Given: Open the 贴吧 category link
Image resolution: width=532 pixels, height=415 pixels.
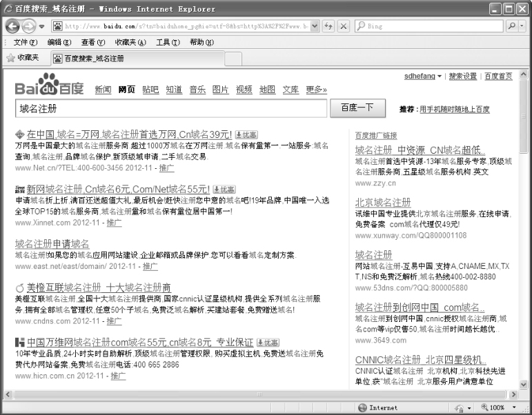Looking at the screenshot, I should tap(150, 90).
